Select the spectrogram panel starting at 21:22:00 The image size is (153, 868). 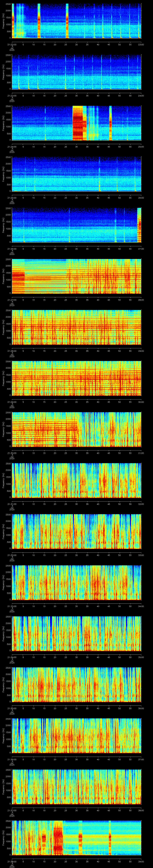pyautogui.click(x=76, y=21)
